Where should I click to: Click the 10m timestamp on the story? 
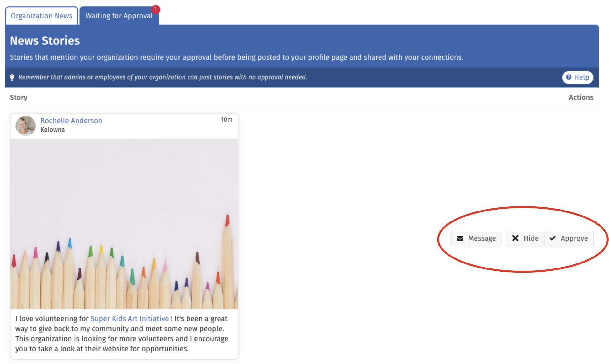227,120
